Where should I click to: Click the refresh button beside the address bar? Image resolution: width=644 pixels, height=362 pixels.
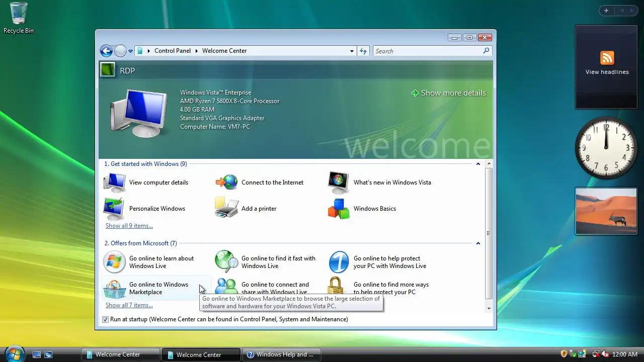pyautogui.click(x=363, y=51)
